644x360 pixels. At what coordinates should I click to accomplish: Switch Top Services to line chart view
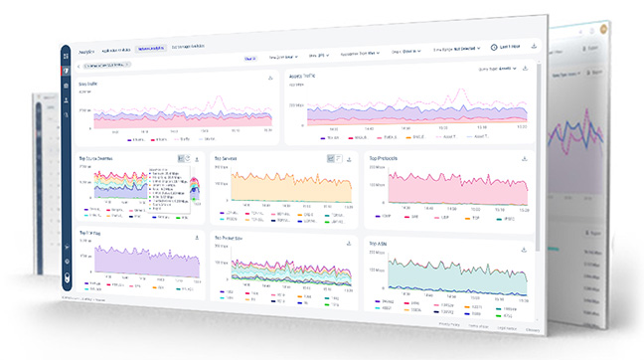click(x=331, y=158)
